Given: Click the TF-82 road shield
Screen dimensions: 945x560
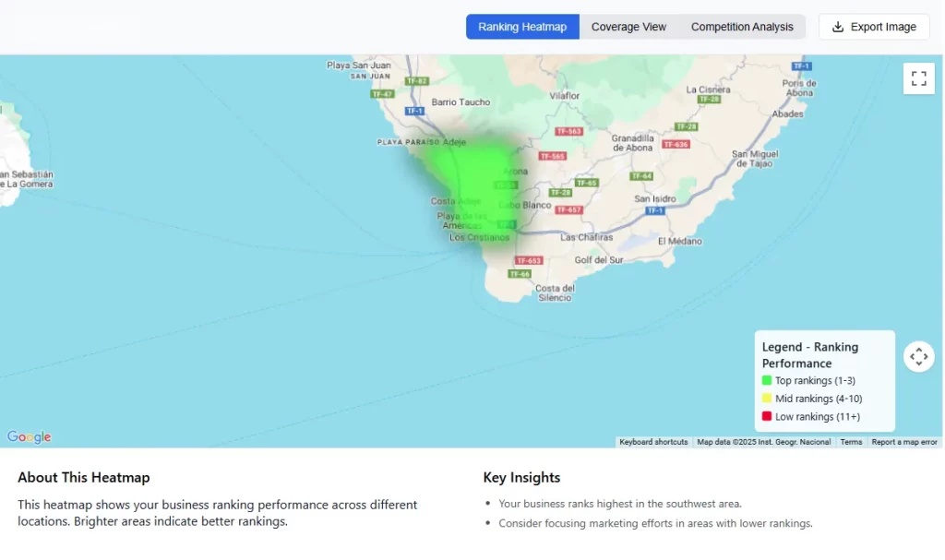Looking at the screenshot, I should click(x=416, y=81).
